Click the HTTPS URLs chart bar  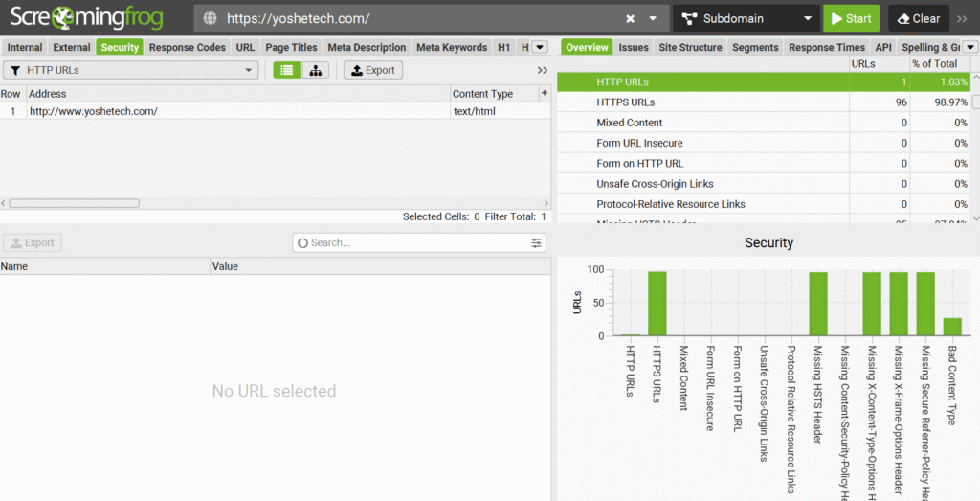[x=657, y=304]
